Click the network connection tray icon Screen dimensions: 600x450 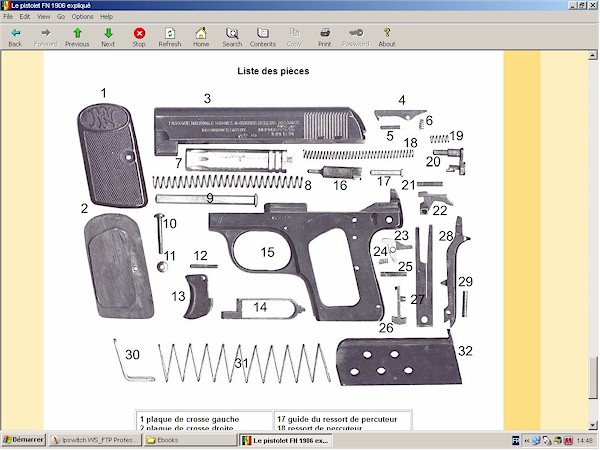(536, 441)
